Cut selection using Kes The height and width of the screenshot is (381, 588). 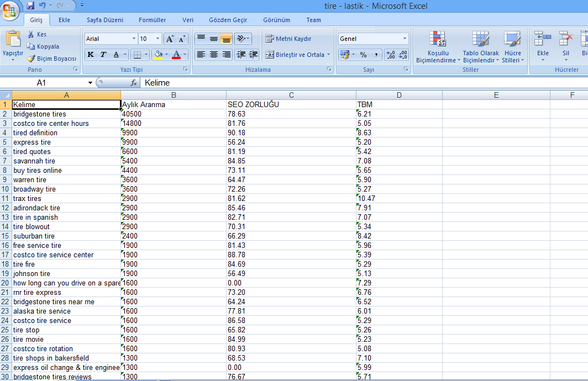[36, 34]
